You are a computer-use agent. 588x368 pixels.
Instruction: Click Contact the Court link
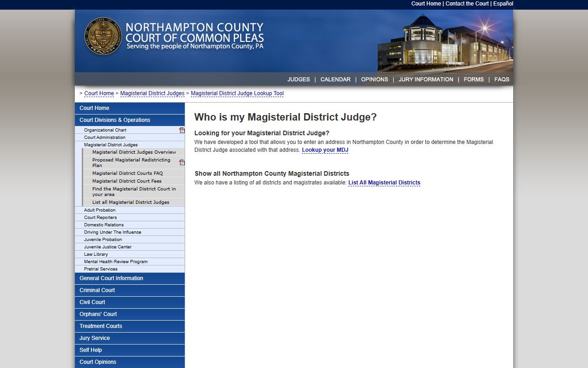pyautogui.click(x=467, y=4)
